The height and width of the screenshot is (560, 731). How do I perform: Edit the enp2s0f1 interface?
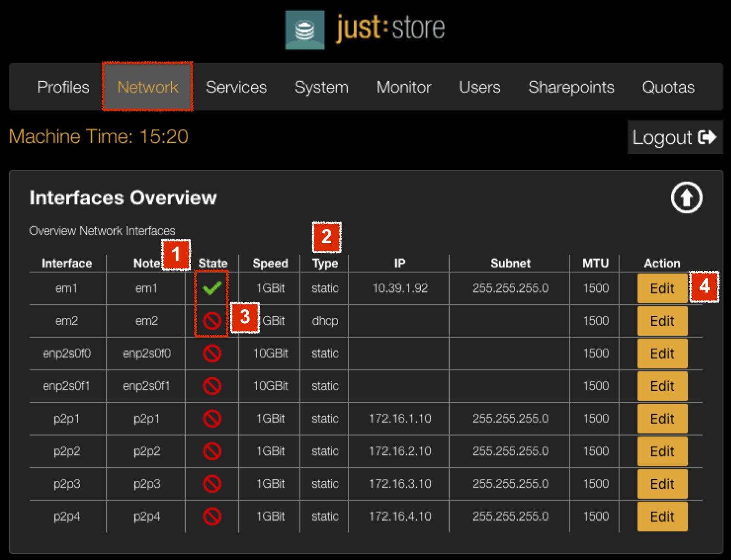coord(662,386)
